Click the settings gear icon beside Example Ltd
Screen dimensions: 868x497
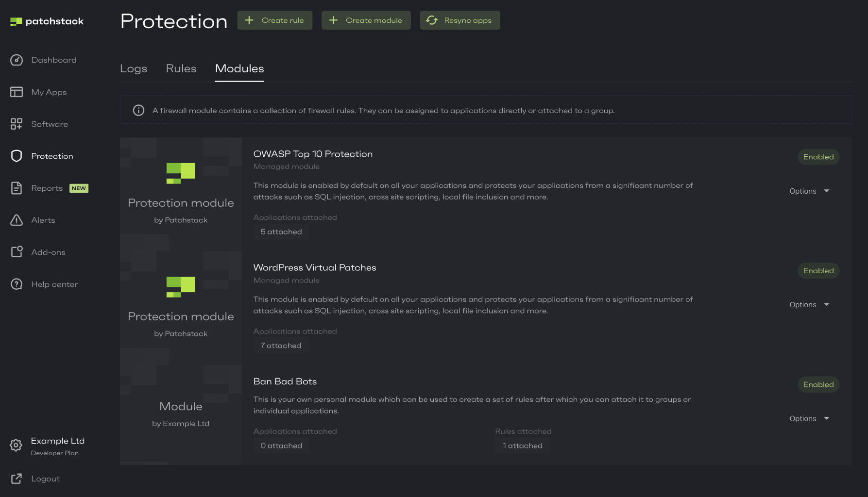tap(16, 446)
